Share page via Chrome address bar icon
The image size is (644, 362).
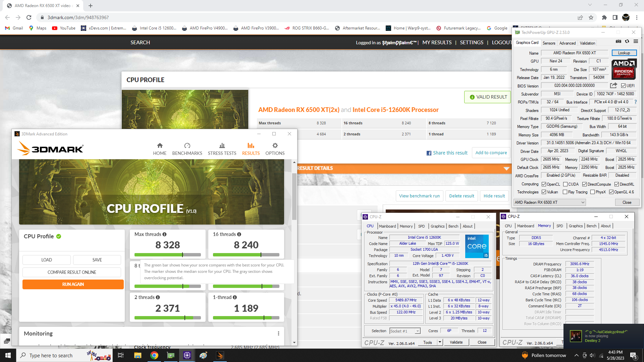point(580,17)
